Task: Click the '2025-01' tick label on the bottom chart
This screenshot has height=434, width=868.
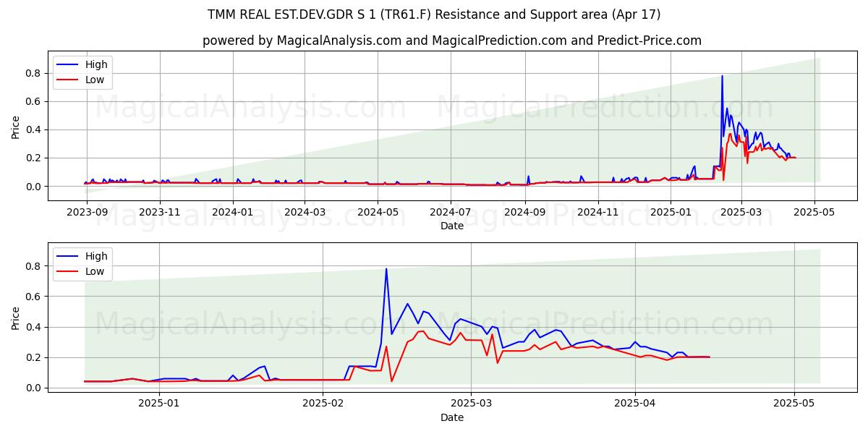Action: [x=158, y=404]
